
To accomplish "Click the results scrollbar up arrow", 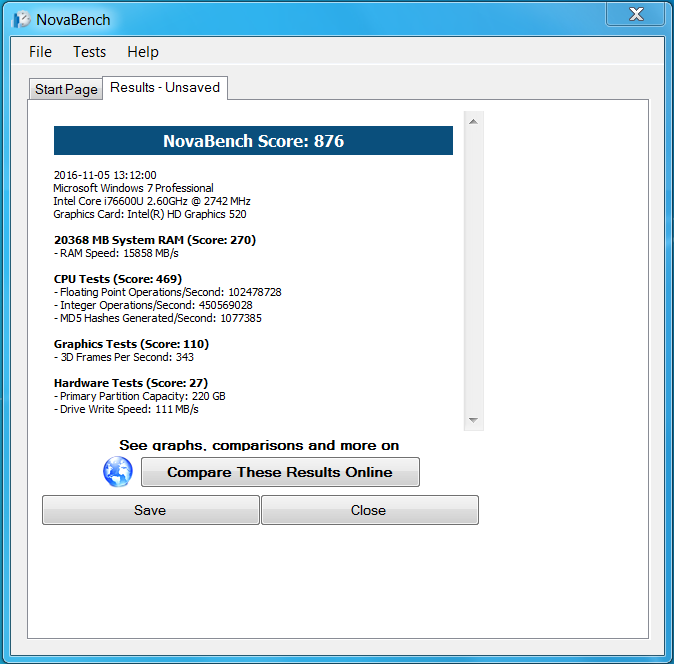I will [x=473, y=122].
